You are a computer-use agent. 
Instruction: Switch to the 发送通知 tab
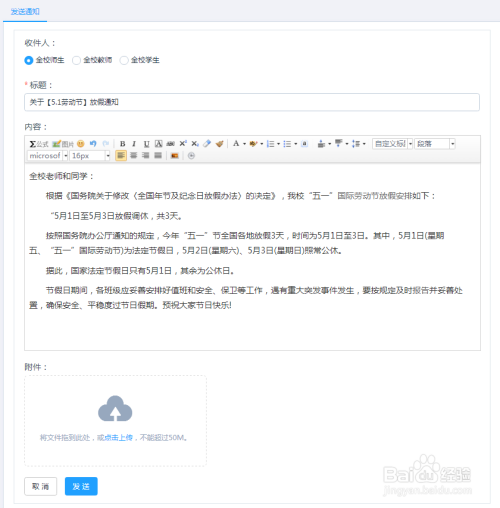pos(25,12)
